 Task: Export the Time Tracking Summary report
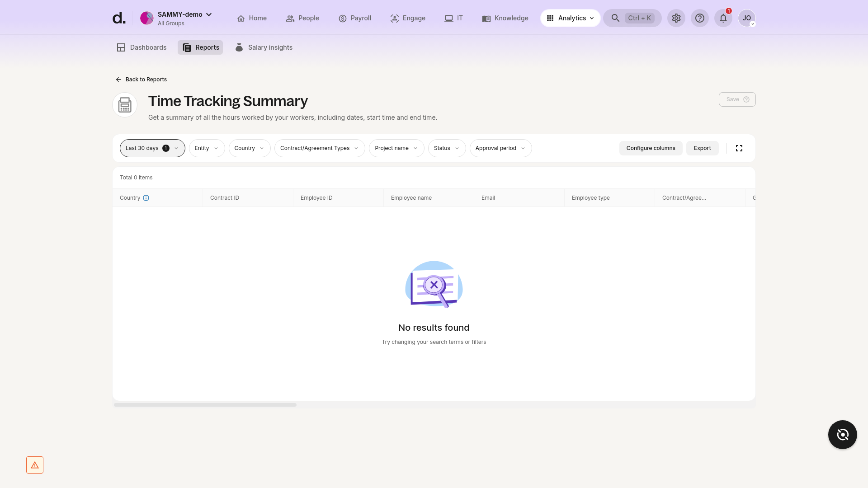click(x=702, y=148)
